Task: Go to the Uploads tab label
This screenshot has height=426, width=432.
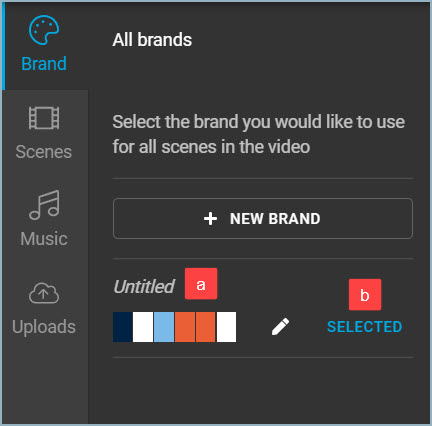Action: [x=44, y=327]
